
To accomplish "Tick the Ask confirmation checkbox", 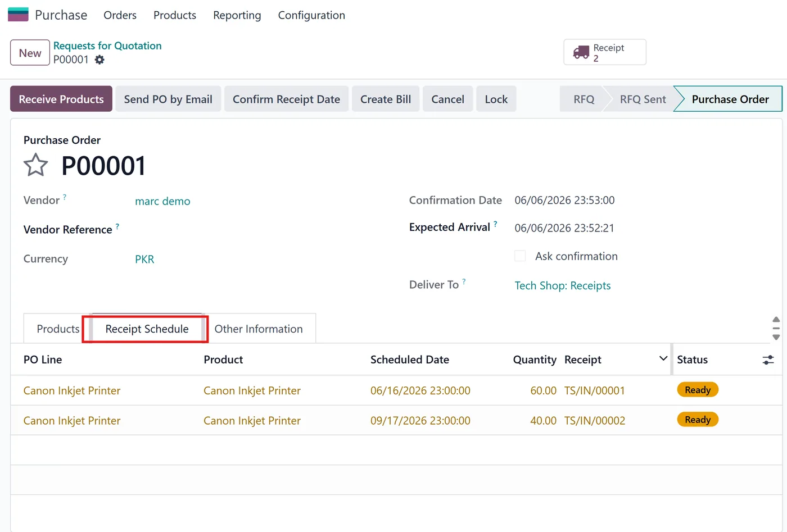I will pos(520,256).
